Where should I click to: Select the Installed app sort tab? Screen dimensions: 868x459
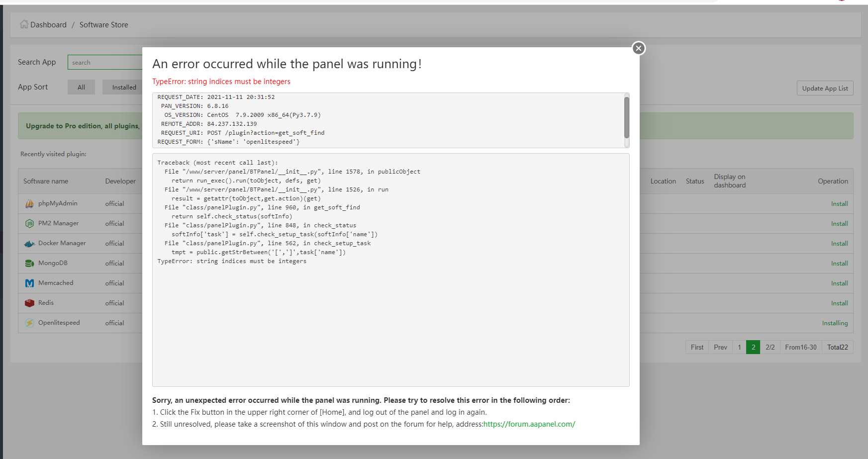click(x=123, y=87)
